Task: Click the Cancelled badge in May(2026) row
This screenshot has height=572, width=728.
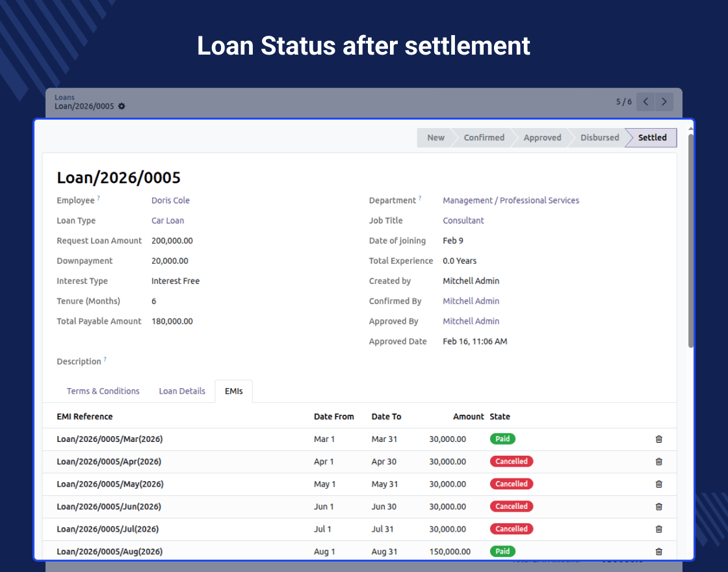Action: click(x=511, y=484)
